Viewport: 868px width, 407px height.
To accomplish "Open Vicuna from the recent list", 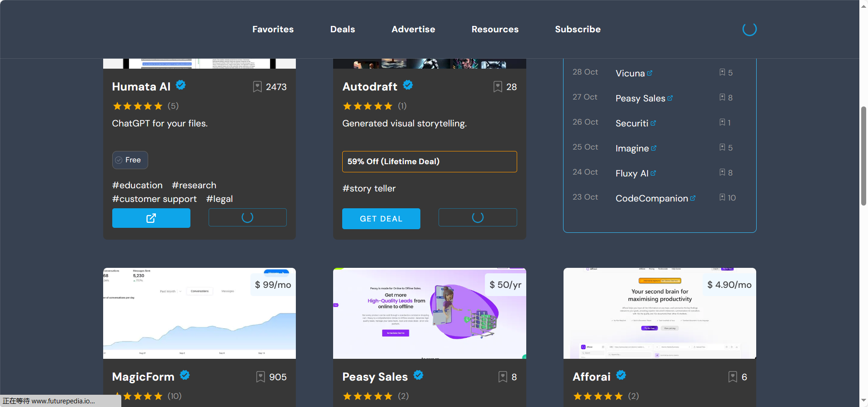I will tap(634, 73).
